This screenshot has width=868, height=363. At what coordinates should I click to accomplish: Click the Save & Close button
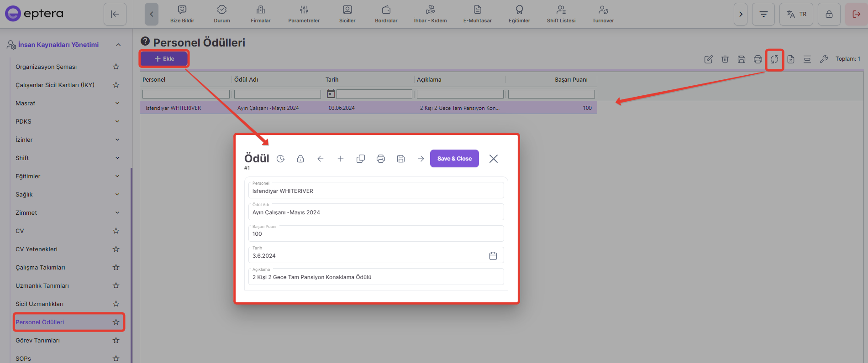click(x=454, y=159)
